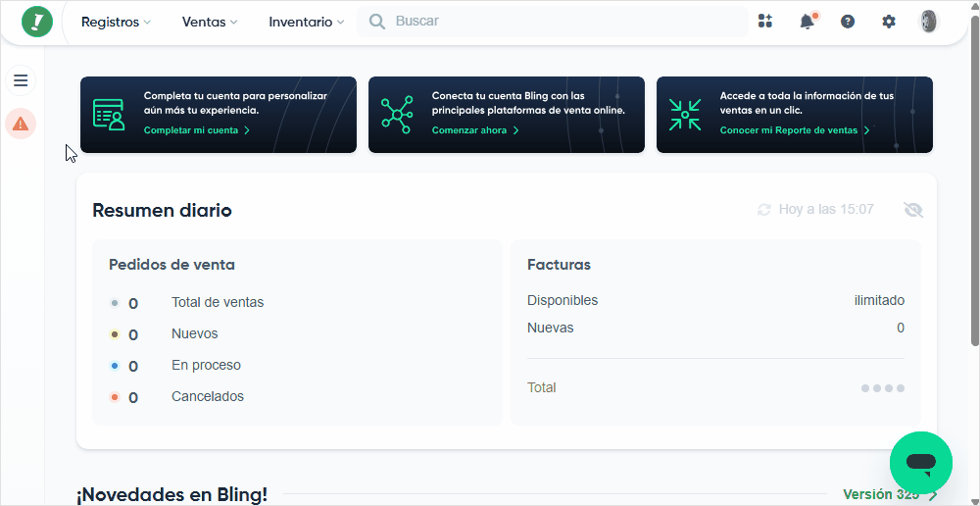
Task: Focus the Buscar search field
Action: 552,22
